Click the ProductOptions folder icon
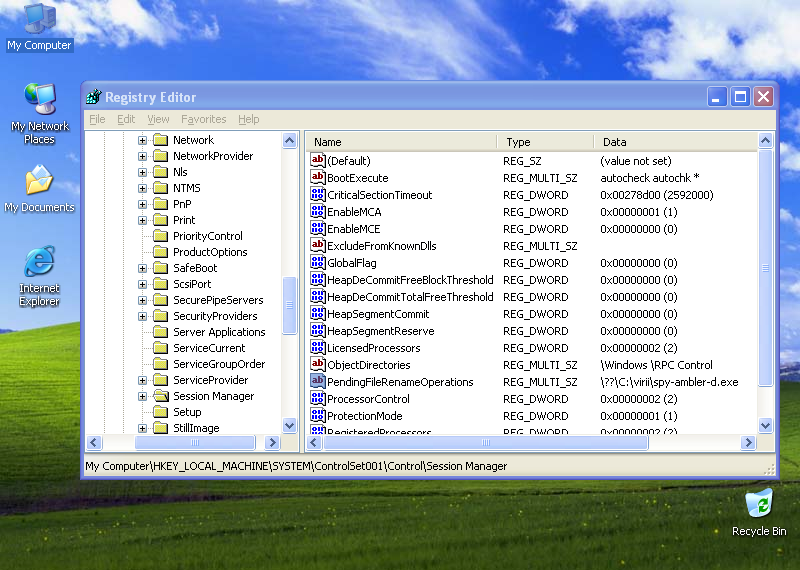800x570 pixels. [x=161, y=252]
